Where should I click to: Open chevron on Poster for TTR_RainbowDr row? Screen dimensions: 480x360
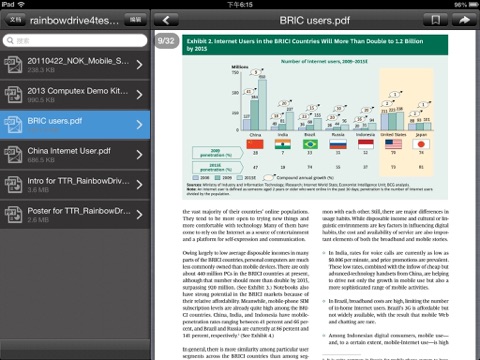click(139, 215)
